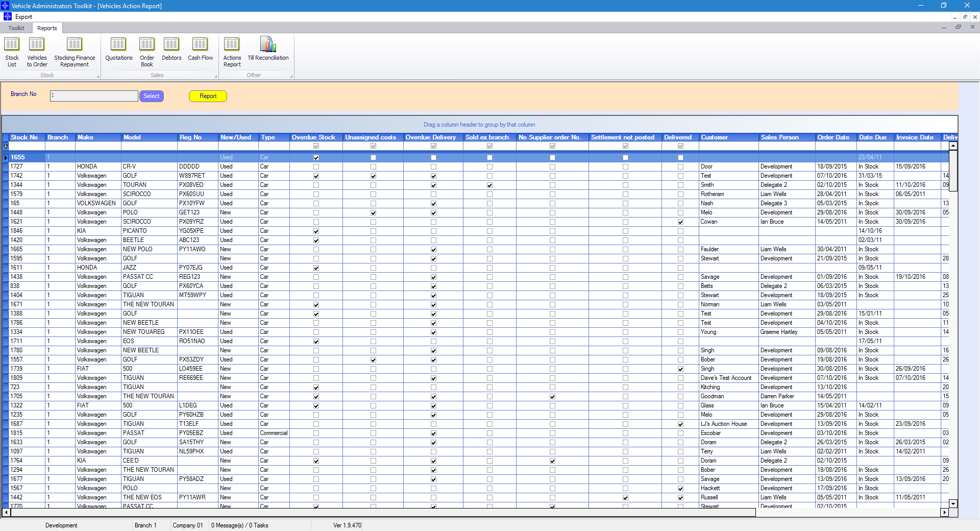Open the Vehicles to Order report
The image size is (980, 531).
click(x=37, y=52)
